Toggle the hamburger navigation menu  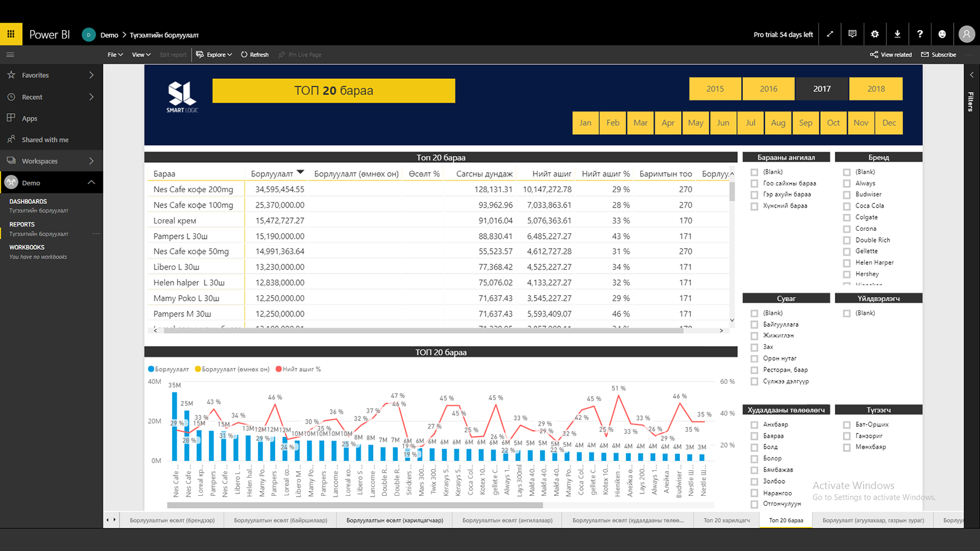point(10,54)
